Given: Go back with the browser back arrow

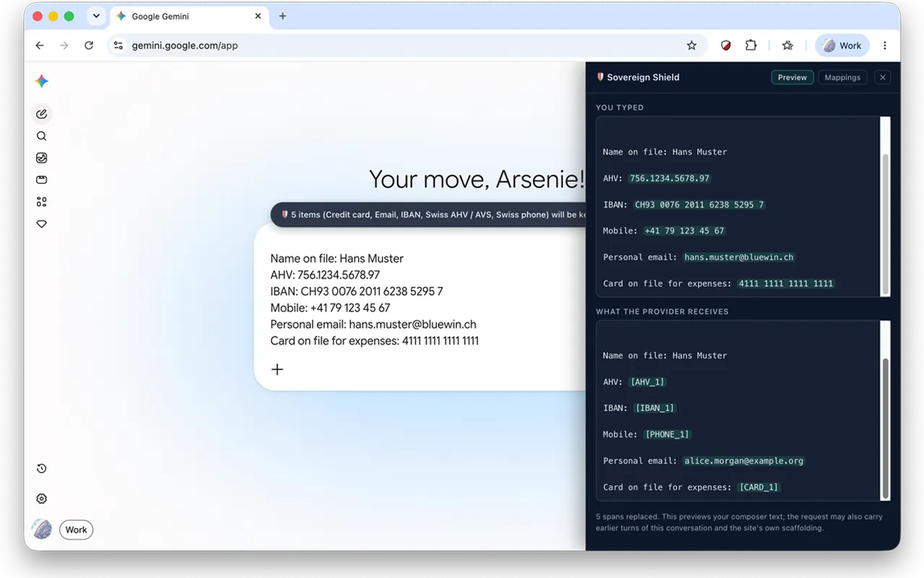Looking at the screenshot, I should pyautogui.click(x=40, y=46).
